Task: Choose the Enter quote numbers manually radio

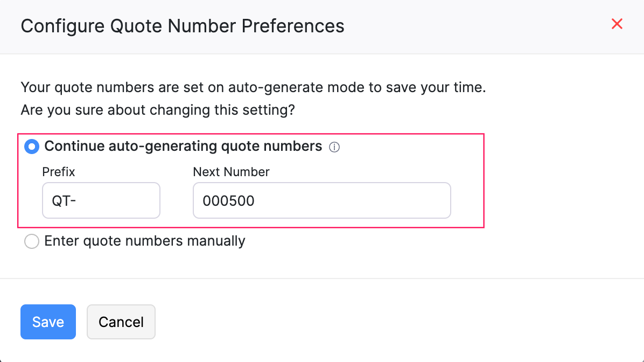Action: pos(32,241)
